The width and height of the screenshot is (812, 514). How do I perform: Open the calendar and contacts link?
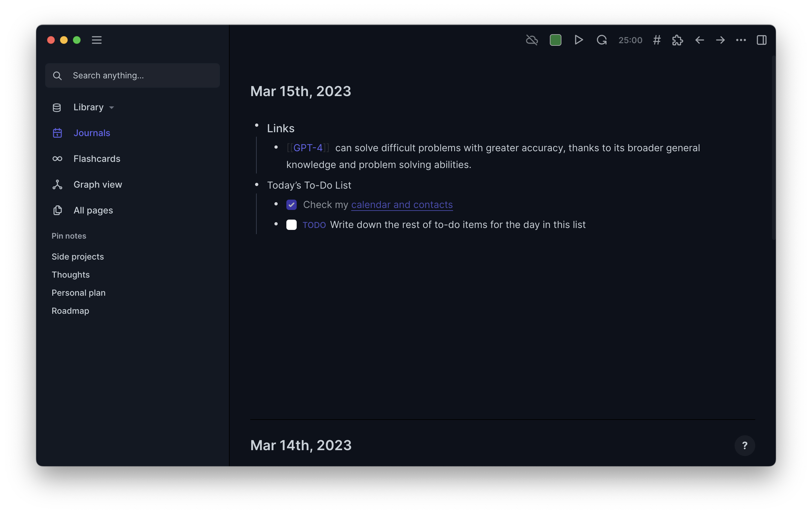401,205
